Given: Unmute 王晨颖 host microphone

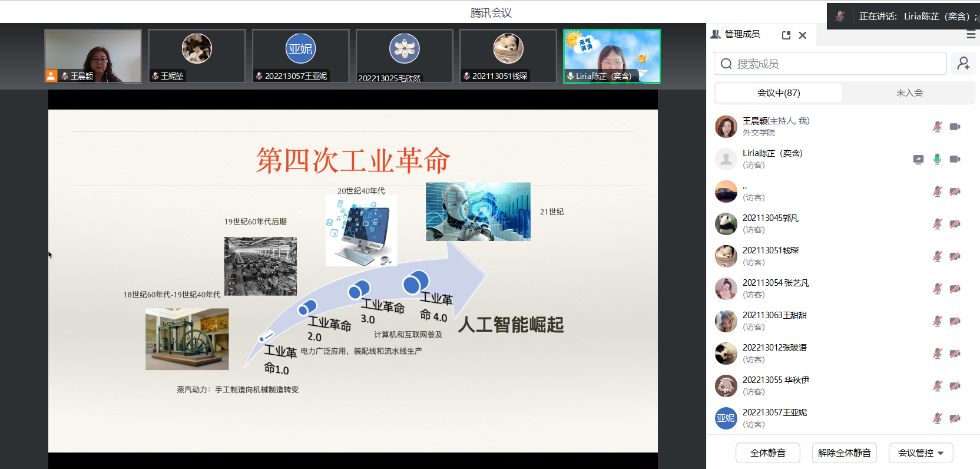Looking at the screenshot, I should click(x=937, y=127).
